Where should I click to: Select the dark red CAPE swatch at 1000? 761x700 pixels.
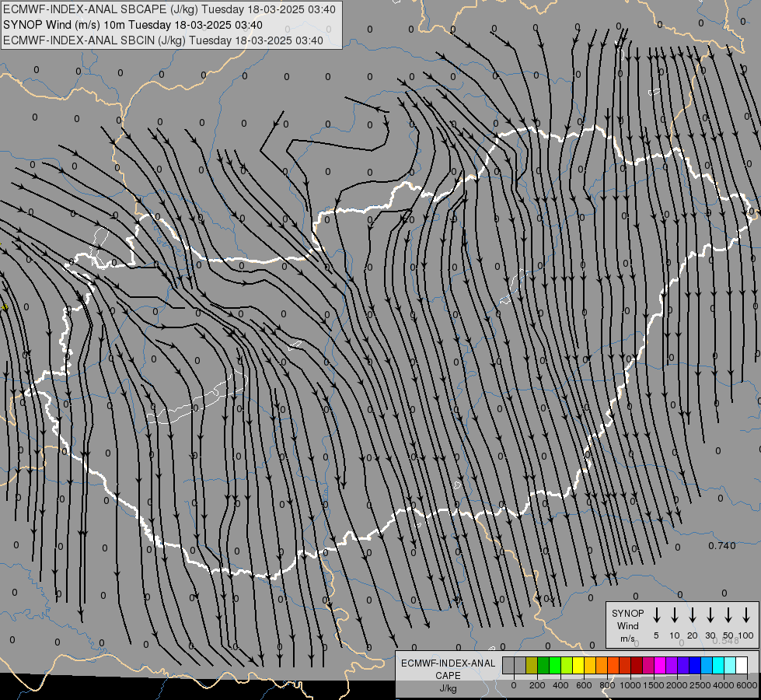click(x=637, y=665)
